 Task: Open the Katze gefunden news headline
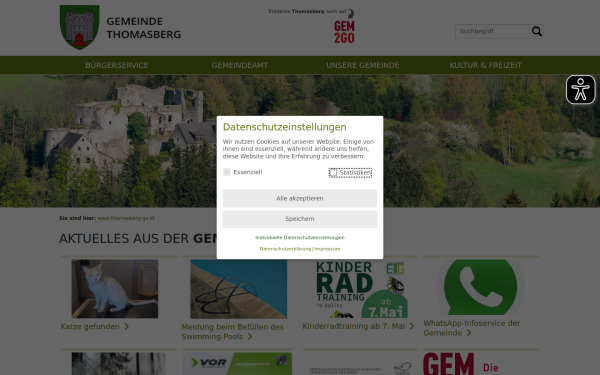[90, 326]
